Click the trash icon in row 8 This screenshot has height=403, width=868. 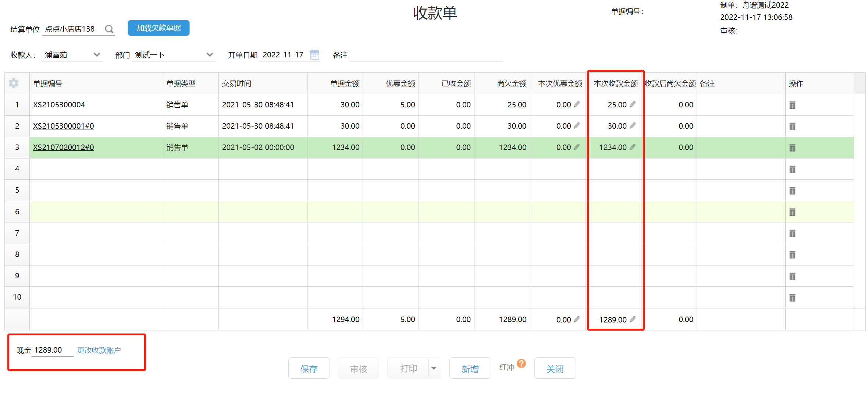(x=792, y=255)
